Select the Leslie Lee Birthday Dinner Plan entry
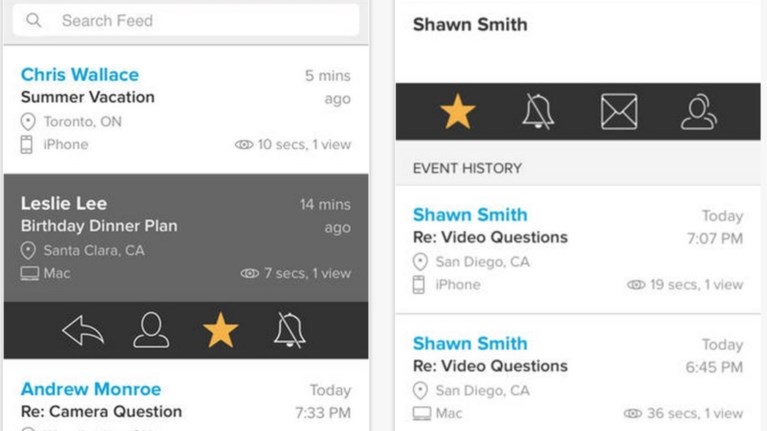This screenshot has height=431, width=767. point(186,238)
